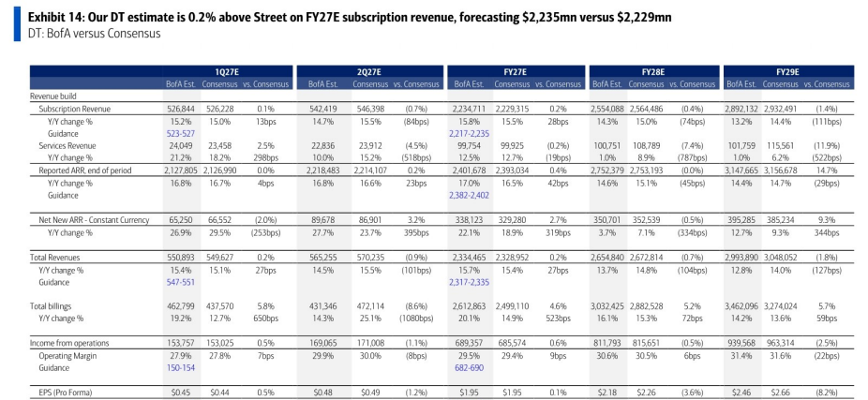This screenshot has height=400, width=868.
Task: Select the 'Total Revenues' row label
Action: point(54,258)
